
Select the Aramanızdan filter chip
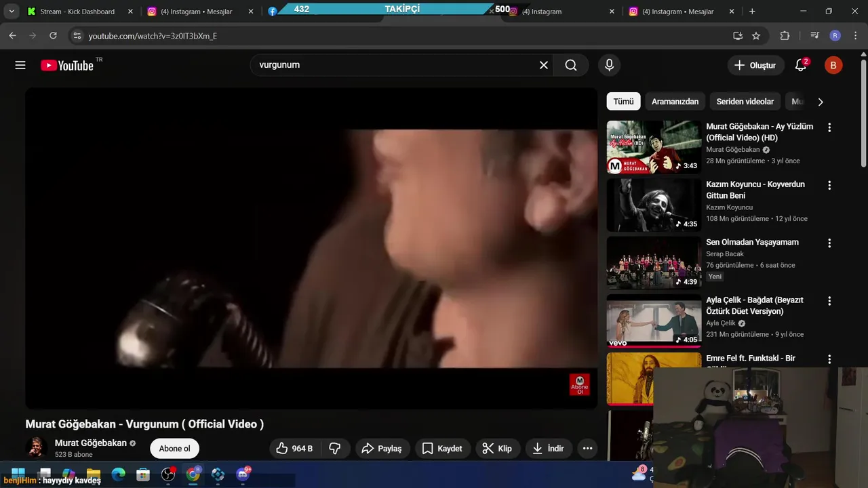point(675,102)
